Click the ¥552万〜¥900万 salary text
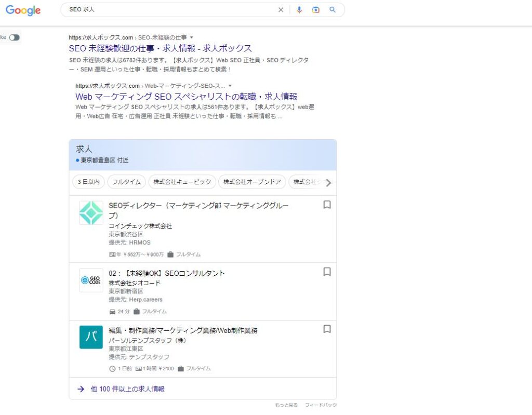This screenshot has width=532, height=415. pyautogui.click(x=143, y=255)
